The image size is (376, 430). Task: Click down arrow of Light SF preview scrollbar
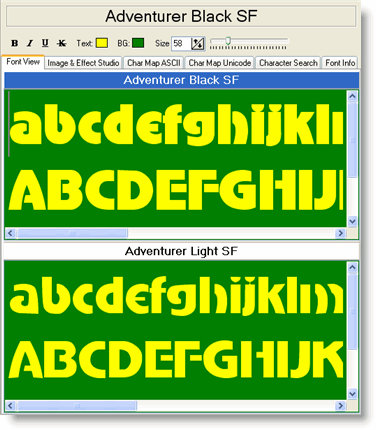pyautogui.click(x=352, y=394)
